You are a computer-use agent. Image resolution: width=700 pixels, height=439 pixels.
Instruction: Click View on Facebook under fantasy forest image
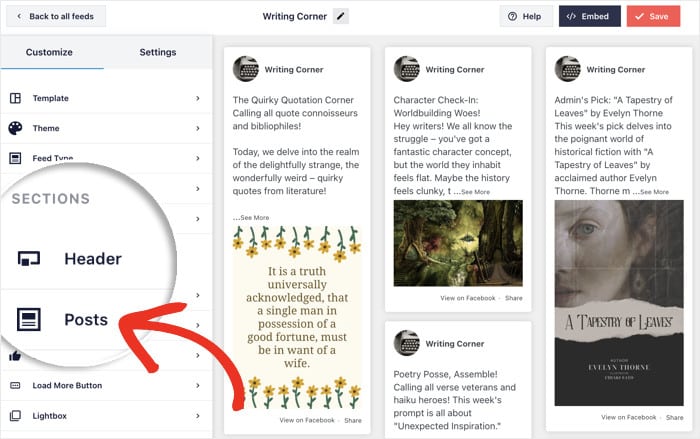(x=468, y=298)
